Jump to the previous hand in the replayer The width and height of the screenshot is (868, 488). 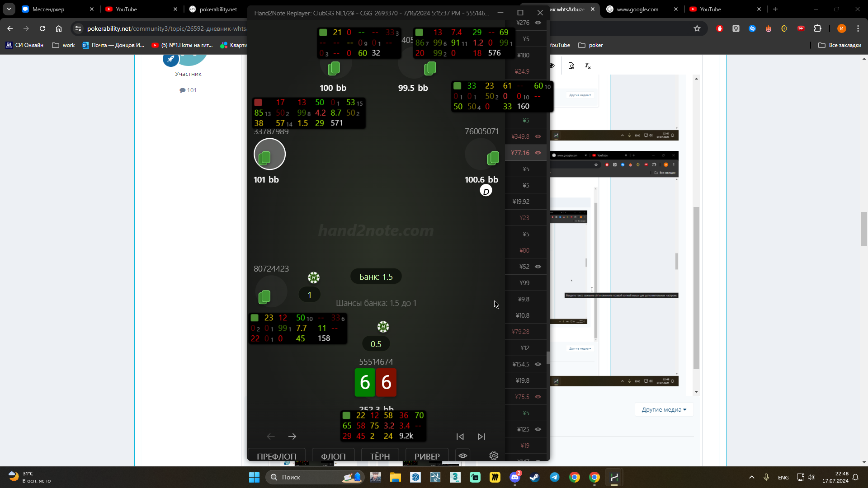(460, 436)
